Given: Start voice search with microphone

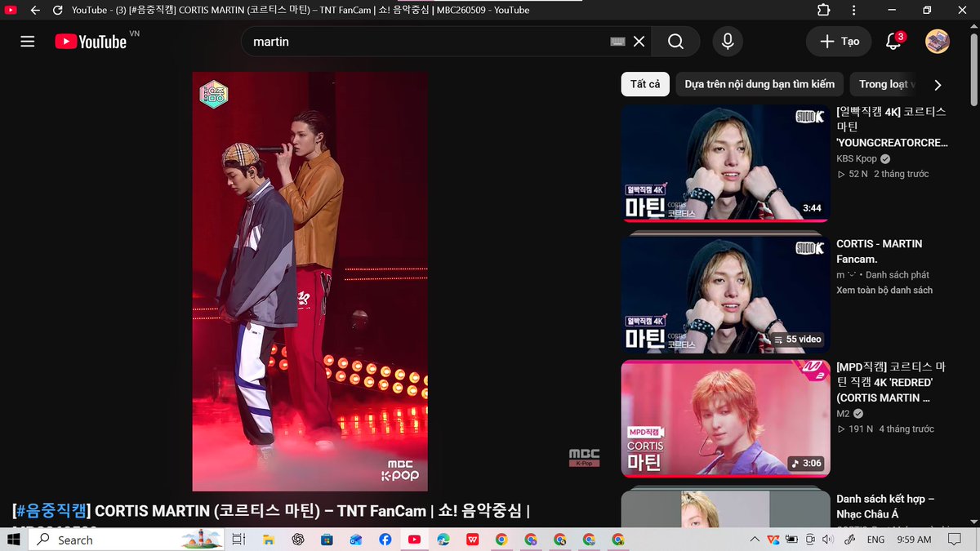Looking at the screenshot, I should (x=727, y=42).
